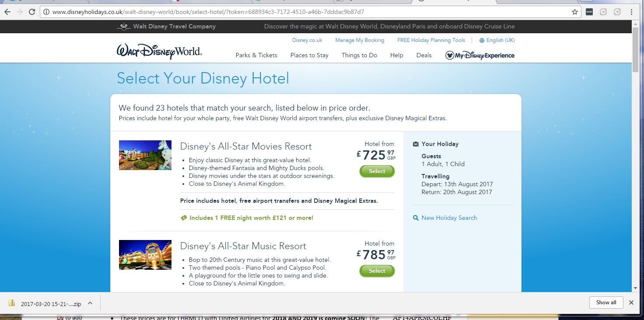Click the vertical scrollbar thumb
The image size is (644, 320).
point(636,49)
